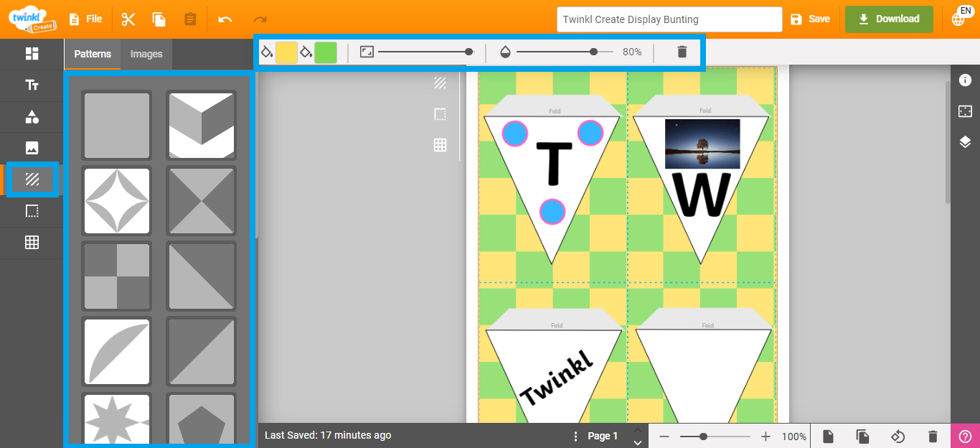This screenshot has height=448, width=980.
Task: Open the EN language selector
Action: click(x=961, y=17)
